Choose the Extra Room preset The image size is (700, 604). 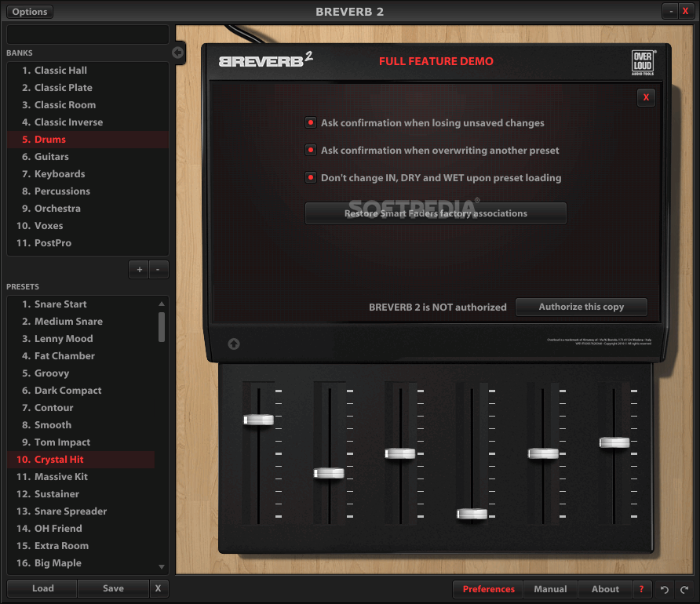pyautogui.click(x=81, y=546)
